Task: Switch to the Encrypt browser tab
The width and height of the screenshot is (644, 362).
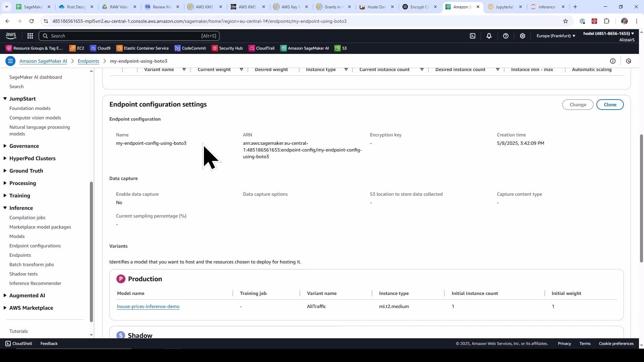Action: (x=420, y=7)
